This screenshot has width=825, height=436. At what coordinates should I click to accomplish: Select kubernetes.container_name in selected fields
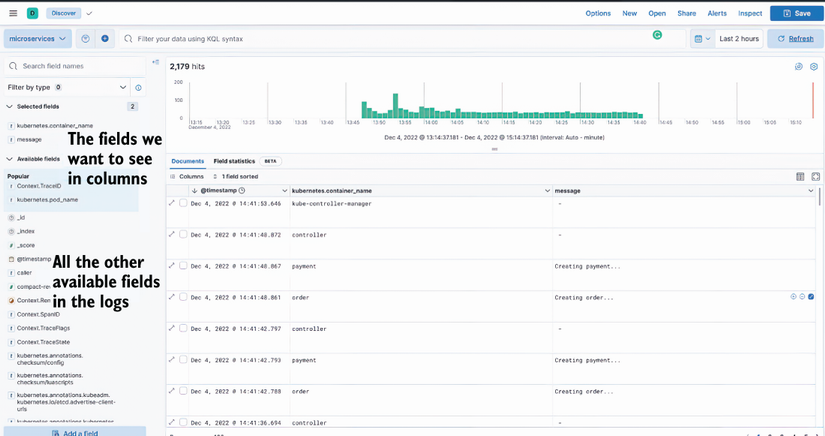click(x=55, y=126)
